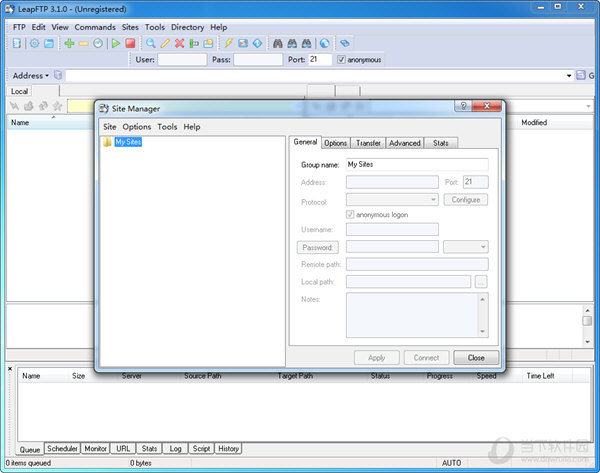The height and width of the screenshot is (473, 600).
Task: Click the User input field in toolbar
Action: tap(182, 59)
